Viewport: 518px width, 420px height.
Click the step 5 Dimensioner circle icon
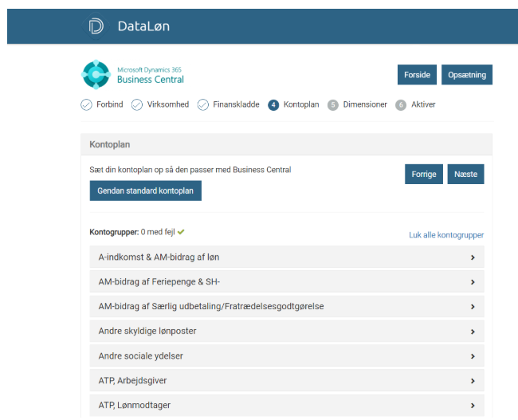pyautogui.click(x=333, y=104)
